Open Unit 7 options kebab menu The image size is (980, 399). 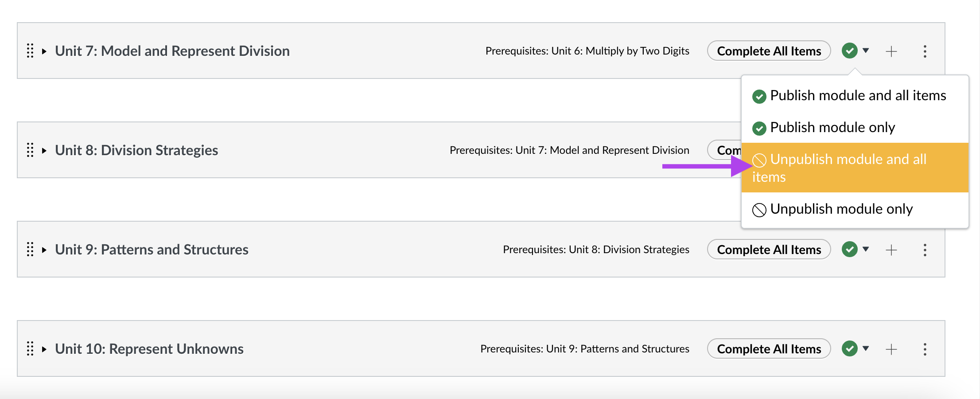pyautogui.click(x=925, y=51)
